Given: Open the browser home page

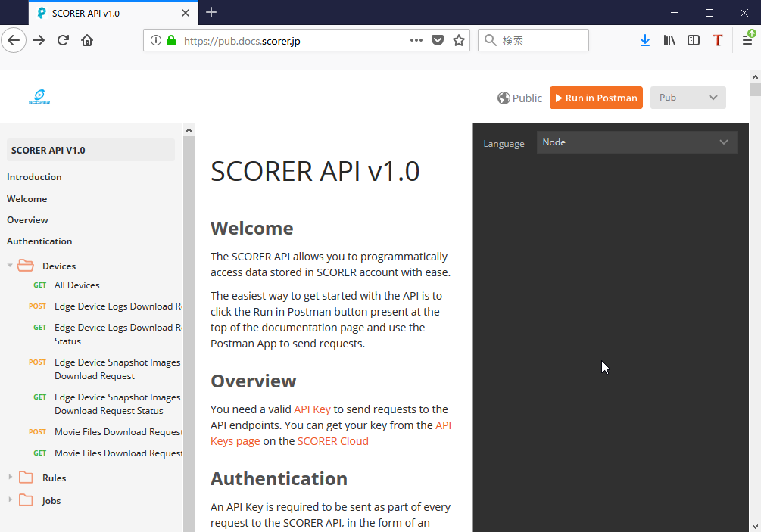Looking at the screenshot, I should (87, 40).
